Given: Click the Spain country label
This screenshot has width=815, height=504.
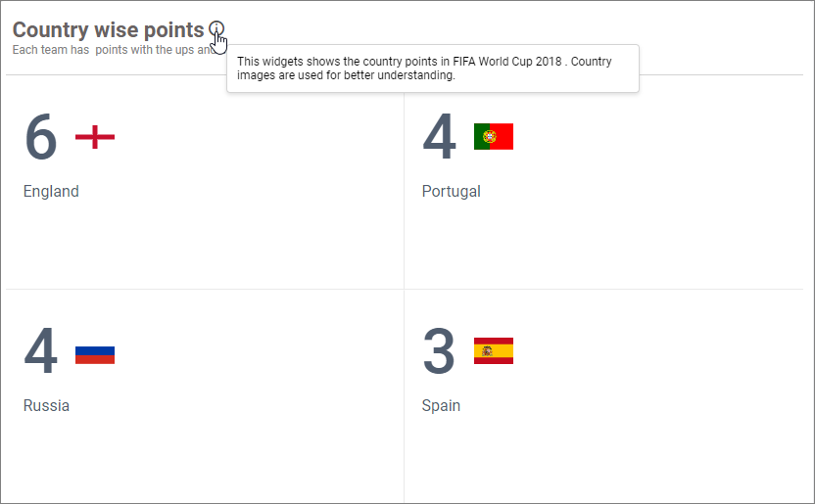Looking at the screenshot, I should tap(441, 406).
